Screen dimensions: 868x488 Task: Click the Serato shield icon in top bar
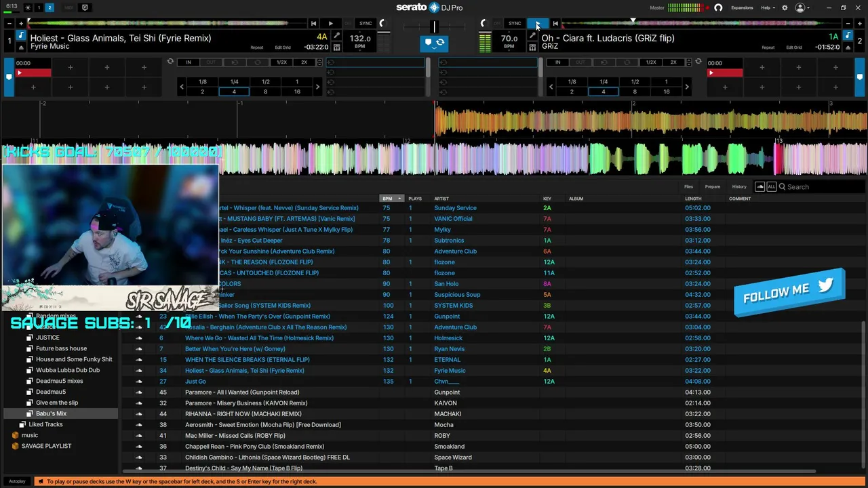[x=85, y=7]
